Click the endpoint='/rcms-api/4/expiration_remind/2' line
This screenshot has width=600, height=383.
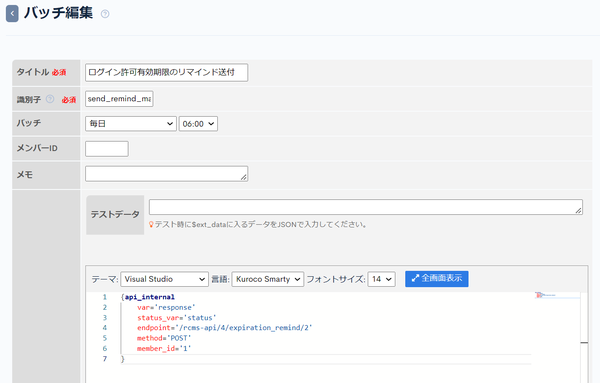tap(225, 328)
